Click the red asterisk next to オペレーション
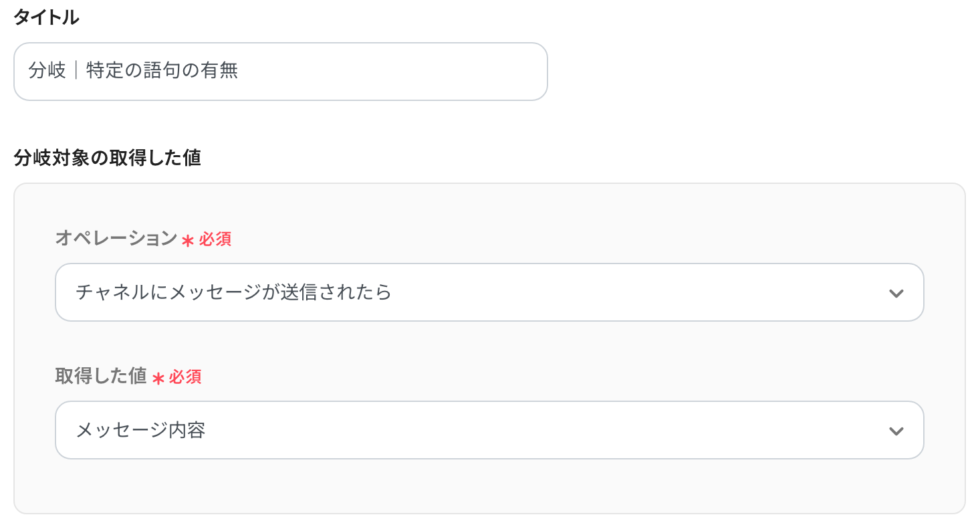The height and width of the screenshot is (523, 980). [x=188, y=241]
